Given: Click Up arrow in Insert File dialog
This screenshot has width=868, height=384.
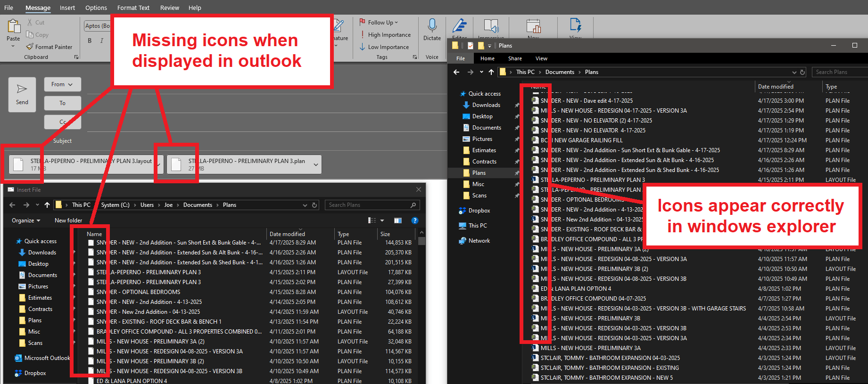Looking at the screenshot, I should click(47, 205).
